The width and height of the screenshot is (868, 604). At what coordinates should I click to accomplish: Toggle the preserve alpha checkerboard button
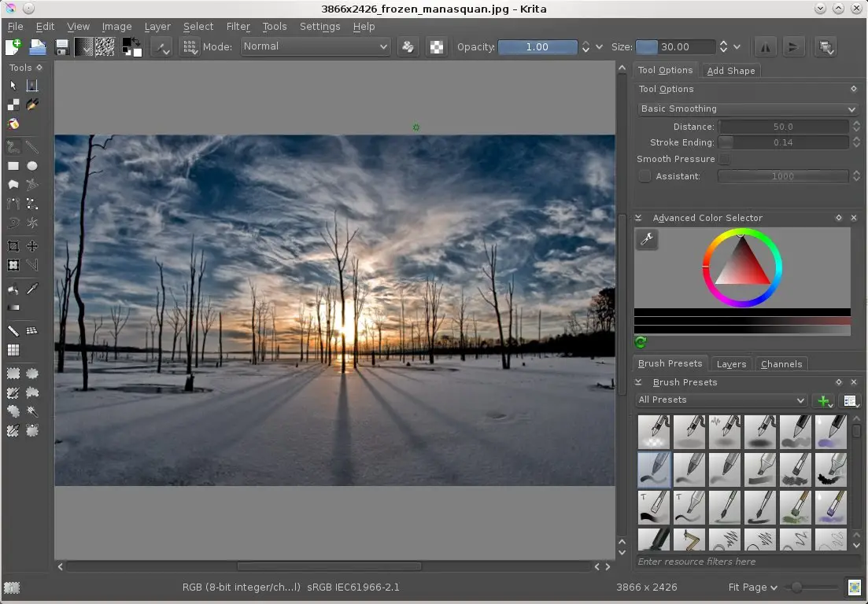(436, 47)
